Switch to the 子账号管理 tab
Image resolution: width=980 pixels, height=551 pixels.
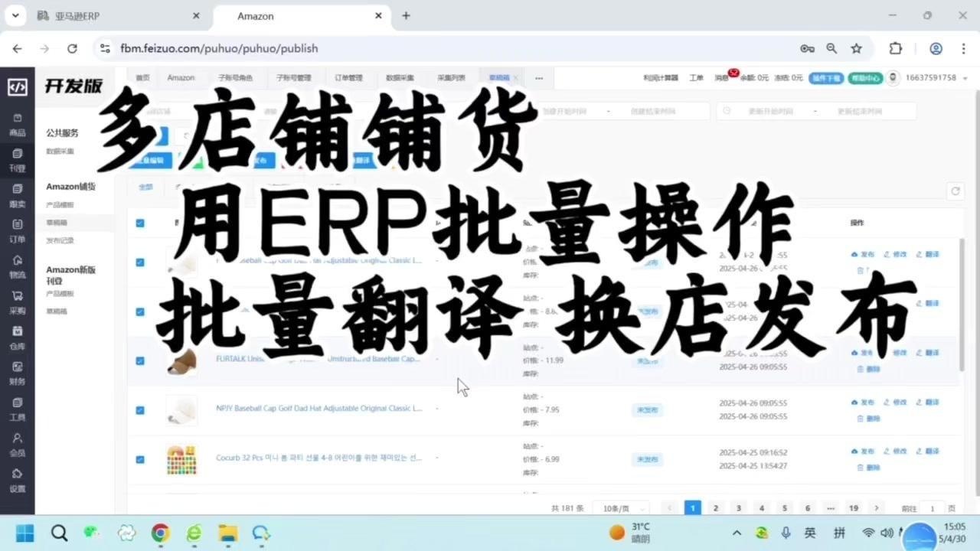(293, 78)
